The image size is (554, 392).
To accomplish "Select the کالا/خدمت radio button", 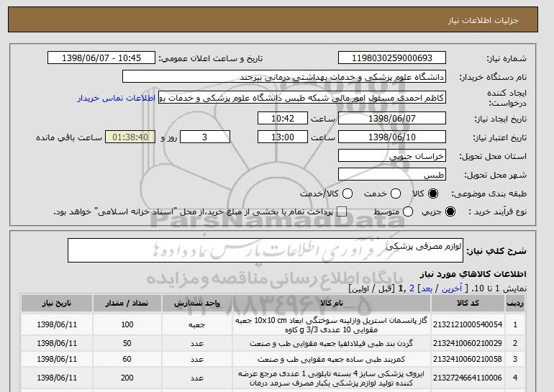I will tap(348, 193).
